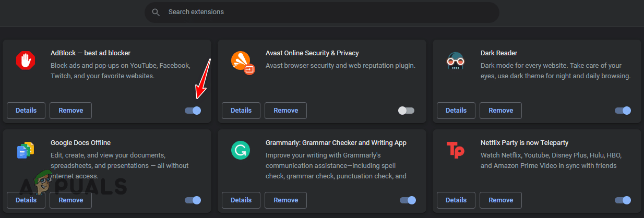Image resolution: width=644 pixels, height=218 pixels.
Task: Click the magnifier icon in search bar
Action: pyautogui.click(x=156, y=12)
